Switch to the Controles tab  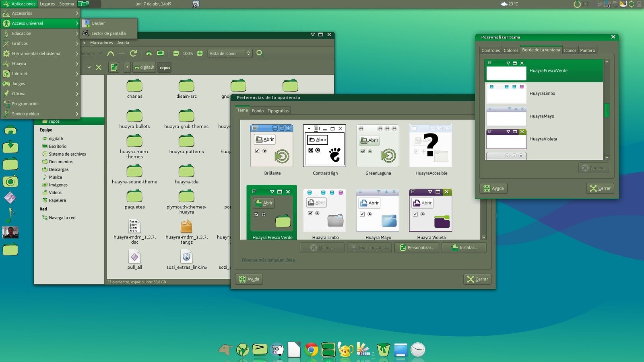[491, 50]
